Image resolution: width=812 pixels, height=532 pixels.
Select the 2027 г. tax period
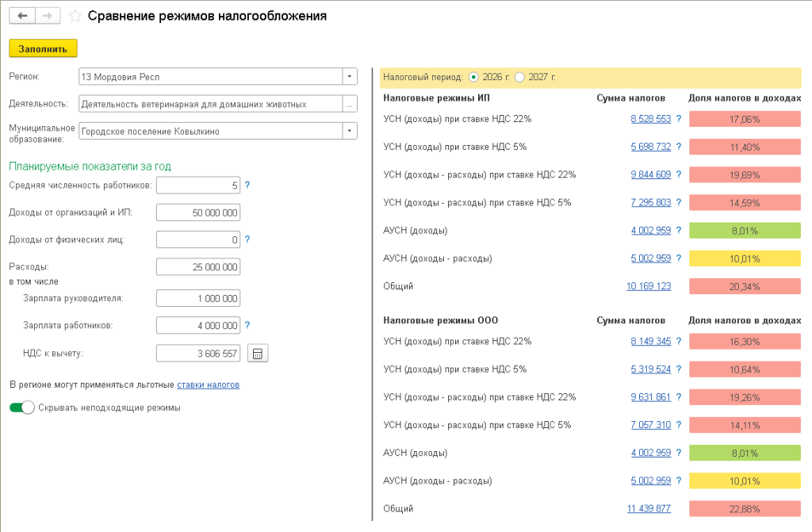coord(520,77)
